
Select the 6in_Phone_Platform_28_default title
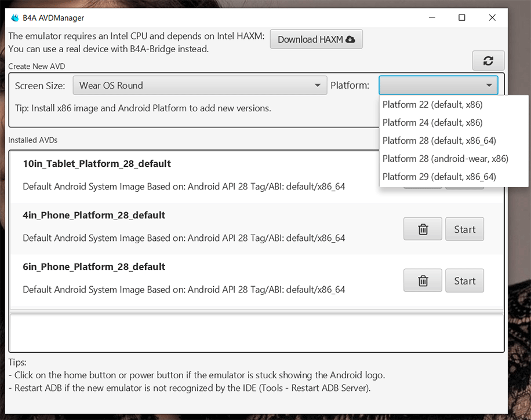click(94, 266)
